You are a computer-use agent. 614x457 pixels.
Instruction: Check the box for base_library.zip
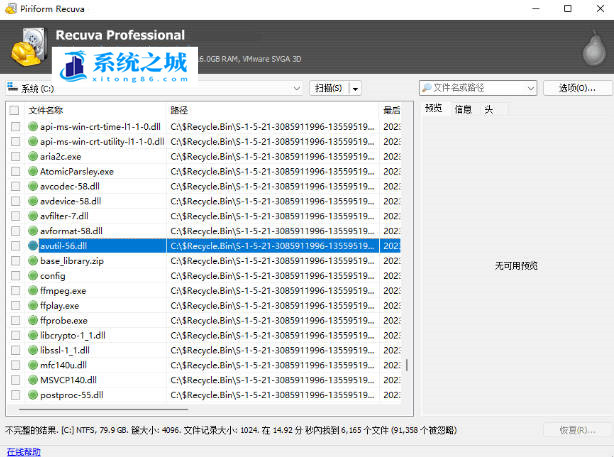click(x=15, y=260)
